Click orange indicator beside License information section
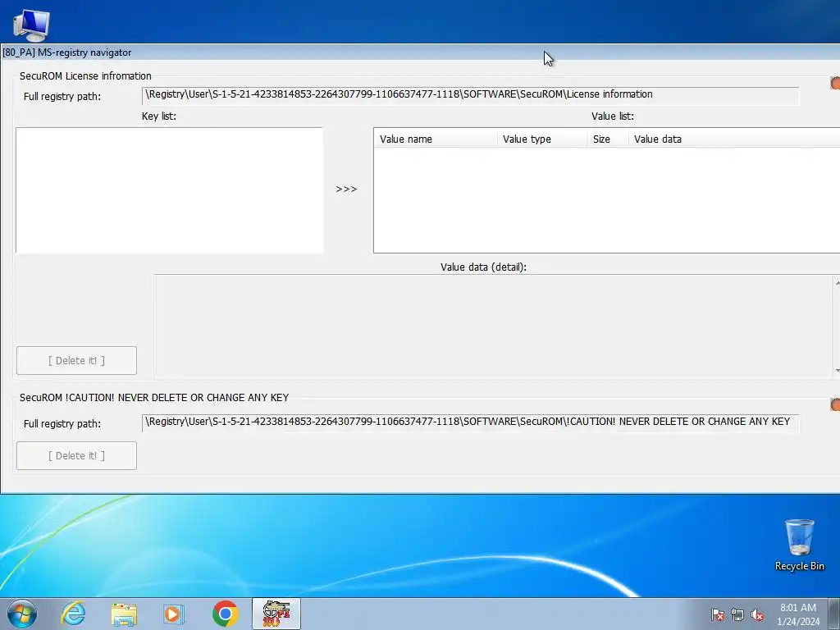This screenshot has height=630, width=840. [x=835, y=83]
